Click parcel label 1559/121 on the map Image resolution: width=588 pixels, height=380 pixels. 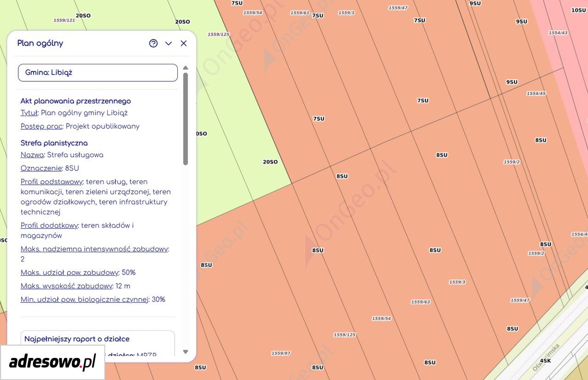64,20
